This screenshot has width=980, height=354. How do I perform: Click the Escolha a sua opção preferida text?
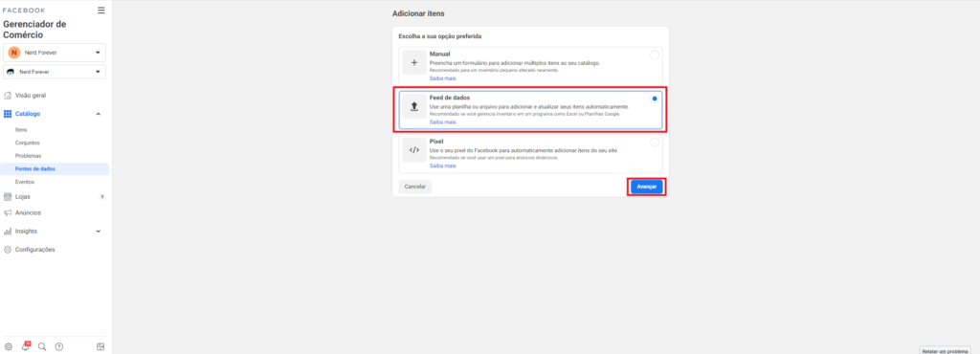tap(440, 36)
